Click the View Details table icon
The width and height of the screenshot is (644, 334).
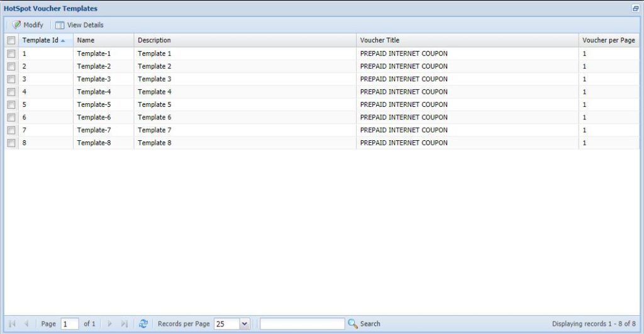click(x=60, y=25)
